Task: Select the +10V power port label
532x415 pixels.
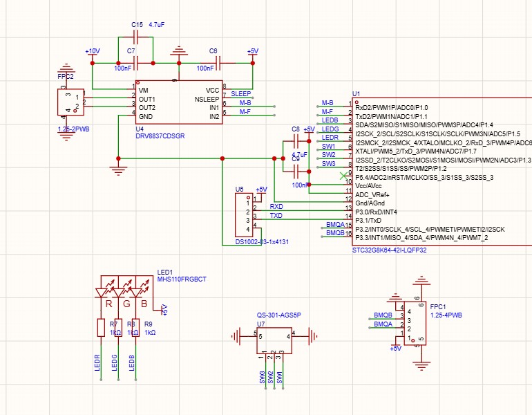Action: tap(92, 52)
